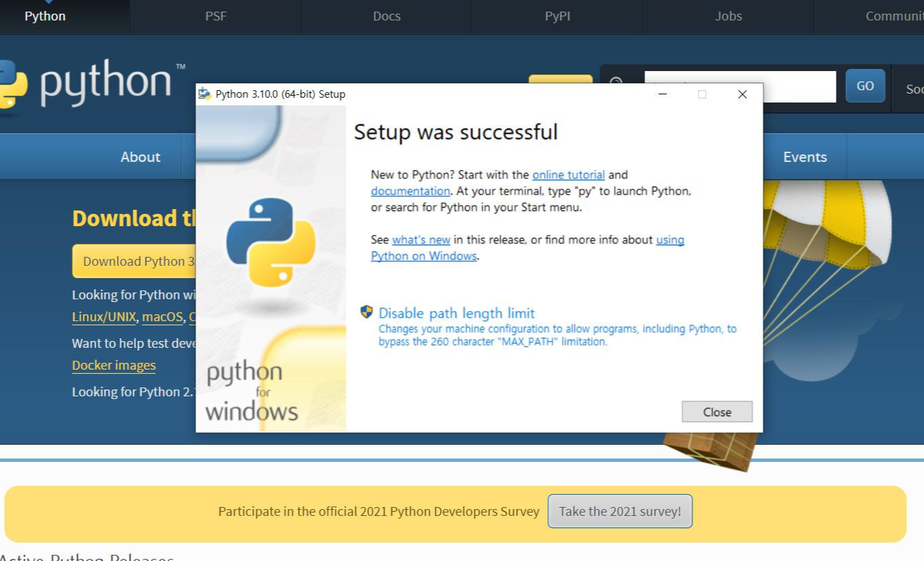Open the online tutorial link
Screen dimensions: 924x561
[569, 174]
